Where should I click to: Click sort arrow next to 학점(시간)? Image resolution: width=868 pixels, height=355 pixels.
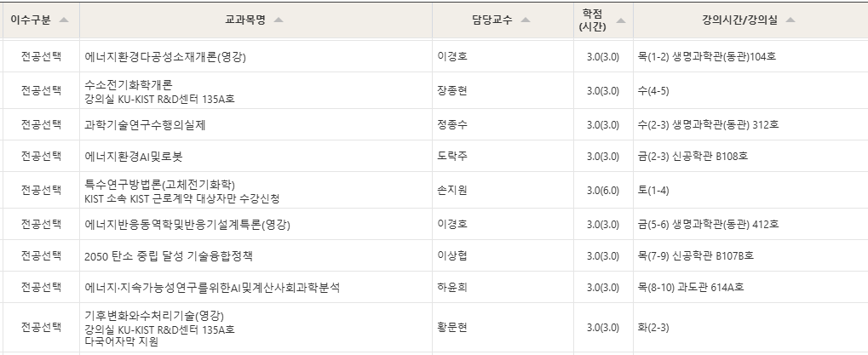point(621,20)
